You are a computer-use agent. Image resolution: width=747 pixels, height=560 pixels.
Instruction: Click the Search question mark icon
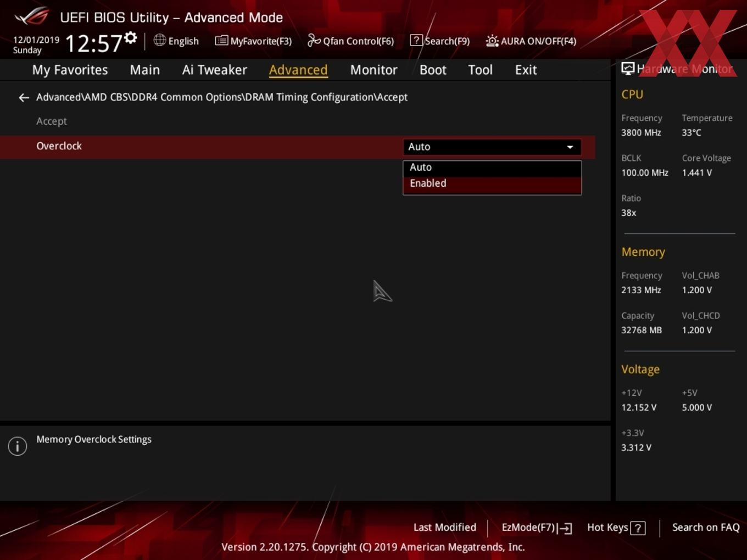pyautogui.click(x=416, y=40)
